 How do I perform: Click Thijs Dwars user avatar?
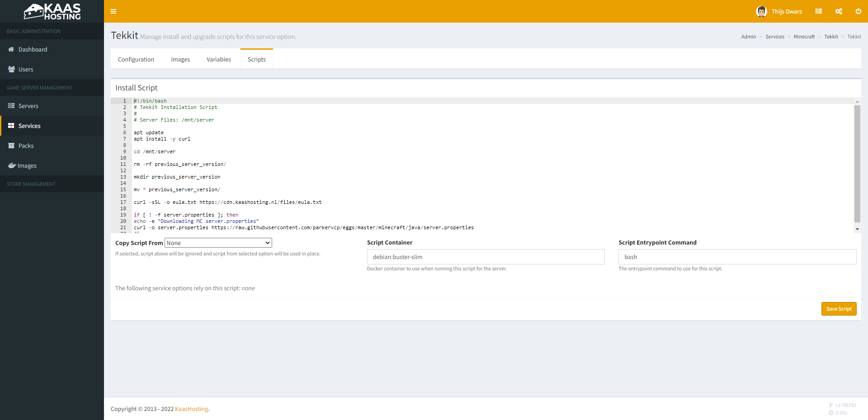(x=761, y=11)
